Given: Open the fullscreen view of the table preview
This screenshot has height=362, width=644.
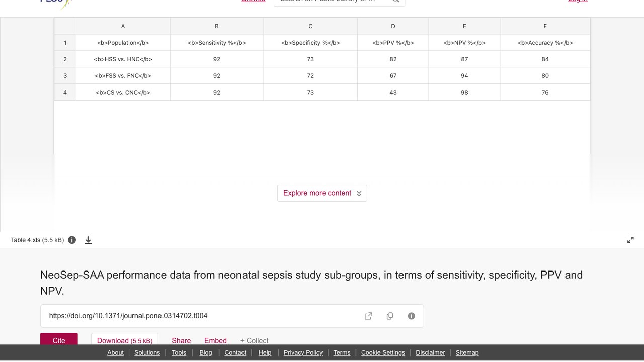Looking at the screenshot, I should click(x=630, y=240).
